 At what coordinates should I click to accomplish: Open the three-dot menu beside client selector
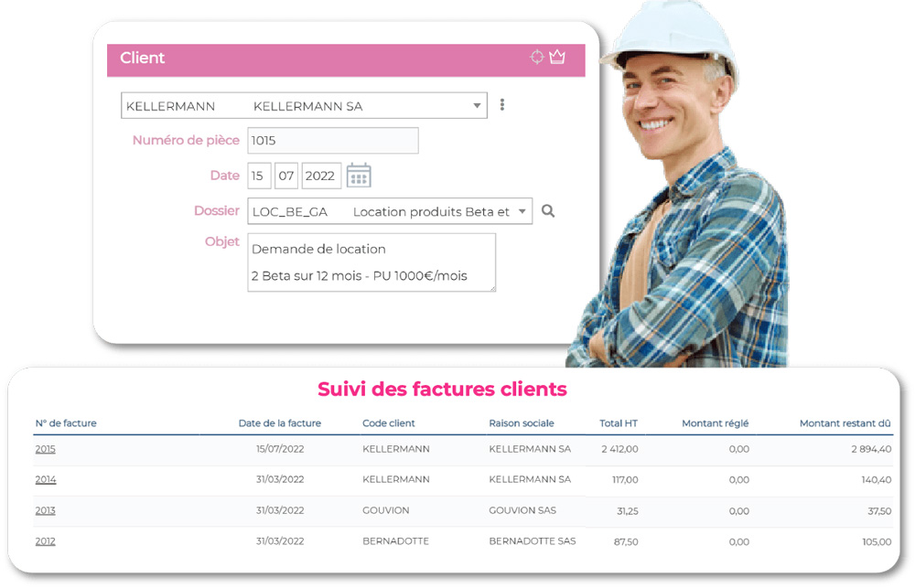point(502,105)
